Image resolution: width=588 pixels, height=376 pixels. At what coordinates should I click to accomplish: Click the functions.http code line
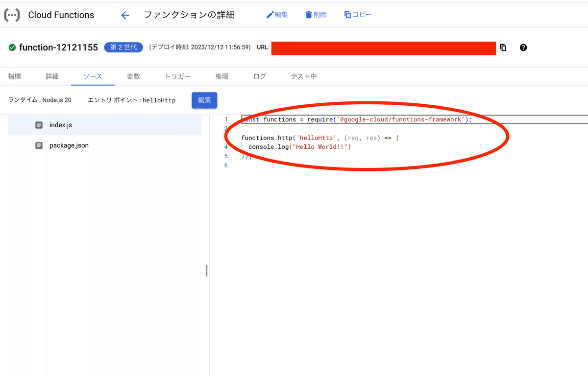(320, 138)
